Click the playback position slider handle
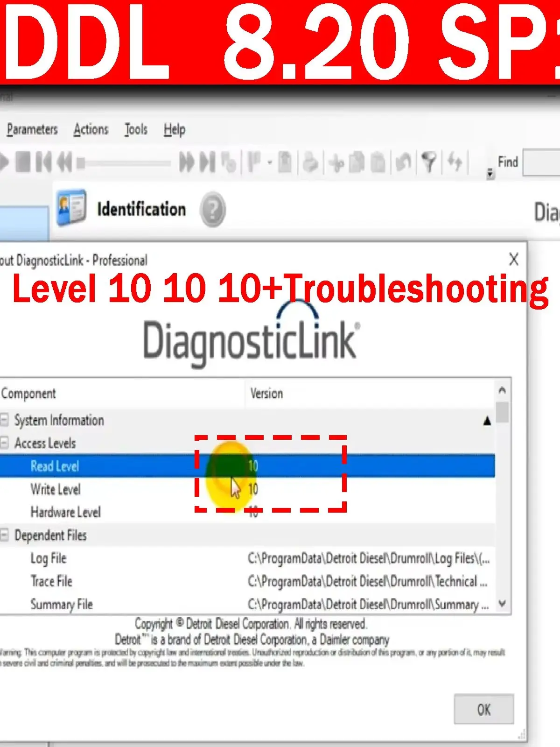The image size is (560, 747). coord(81,163)
